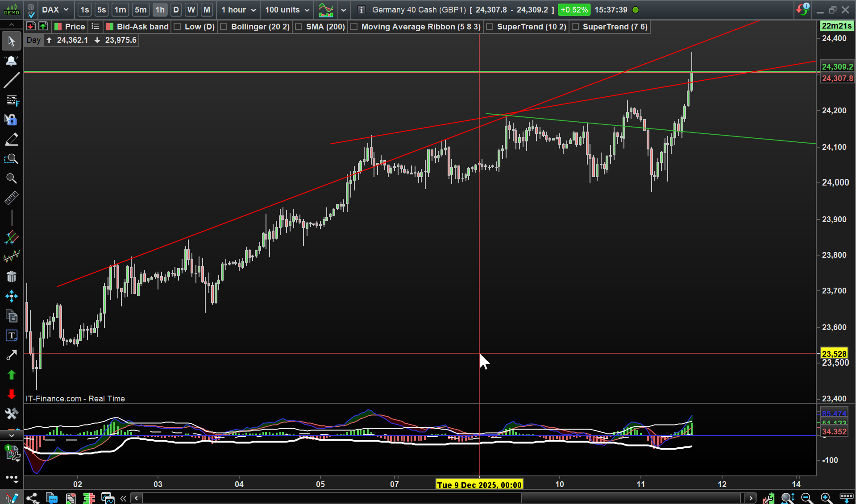This screenshot has width=856, height=504.
Task: Click the Bid-Ask band color swatch
Action: tap(110, 27)
